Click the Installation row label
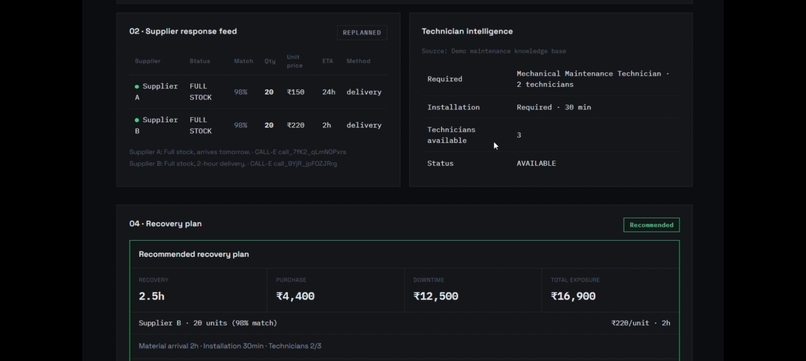 (453, 107)
